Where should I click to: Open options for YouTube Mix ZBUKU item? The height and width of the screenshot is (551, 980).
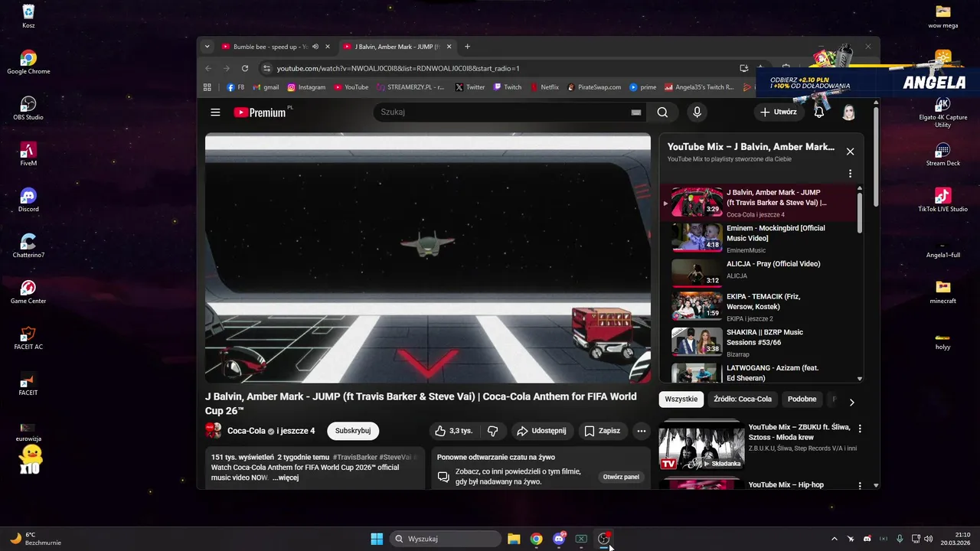(860, 429)
